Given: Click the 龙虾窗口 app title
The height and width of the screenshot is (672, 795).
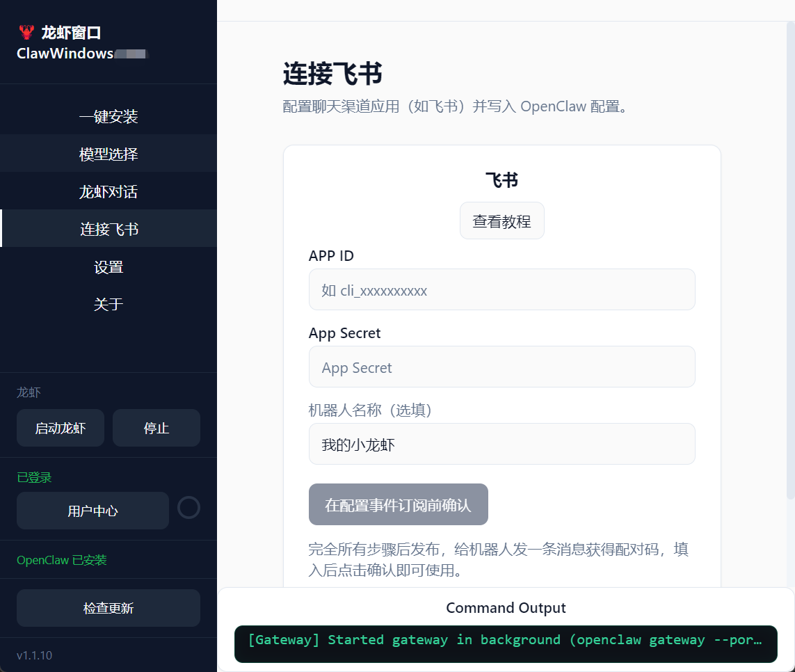Looking at the screenshot, I should coord(71,33).
